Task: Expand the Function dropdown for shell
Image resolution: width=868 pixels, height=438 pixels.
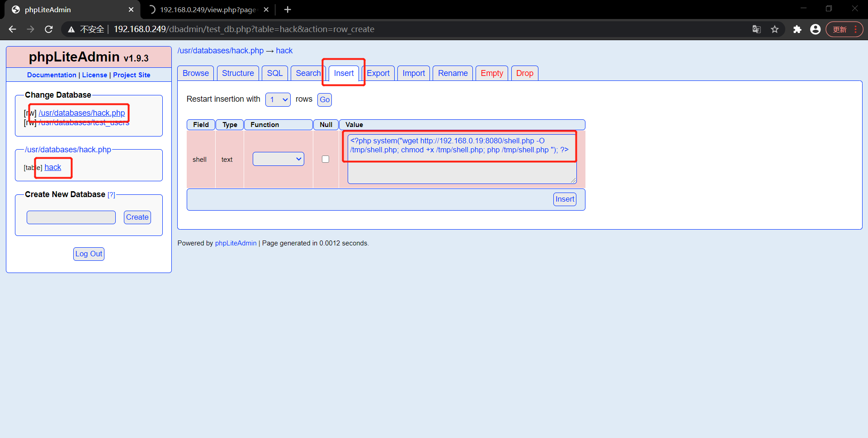Action: (278, 159)
